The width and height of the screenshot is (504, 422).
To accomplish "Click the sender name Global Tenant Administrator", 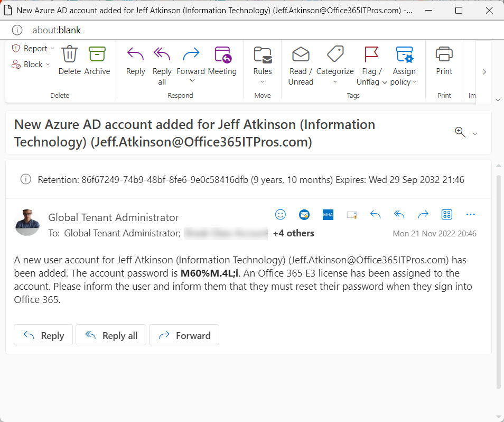I will (x=114, y=217).
